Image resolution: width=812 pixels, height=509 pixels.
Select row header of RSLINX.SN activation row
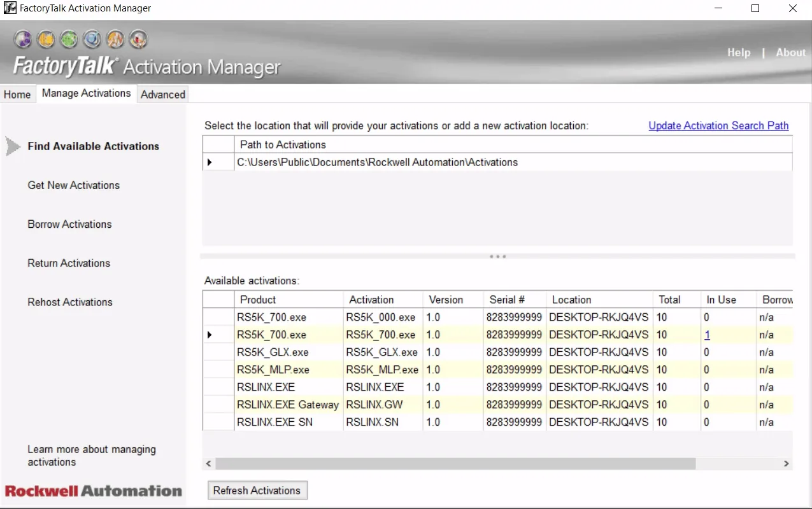[218, 422]
